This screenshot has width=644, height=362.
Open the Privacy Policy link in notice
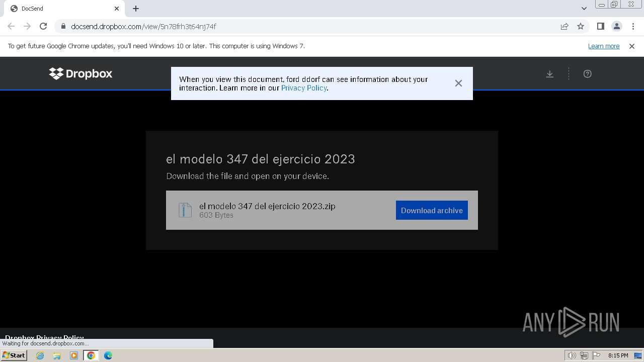pyautogui.click(x=304, y=88)
